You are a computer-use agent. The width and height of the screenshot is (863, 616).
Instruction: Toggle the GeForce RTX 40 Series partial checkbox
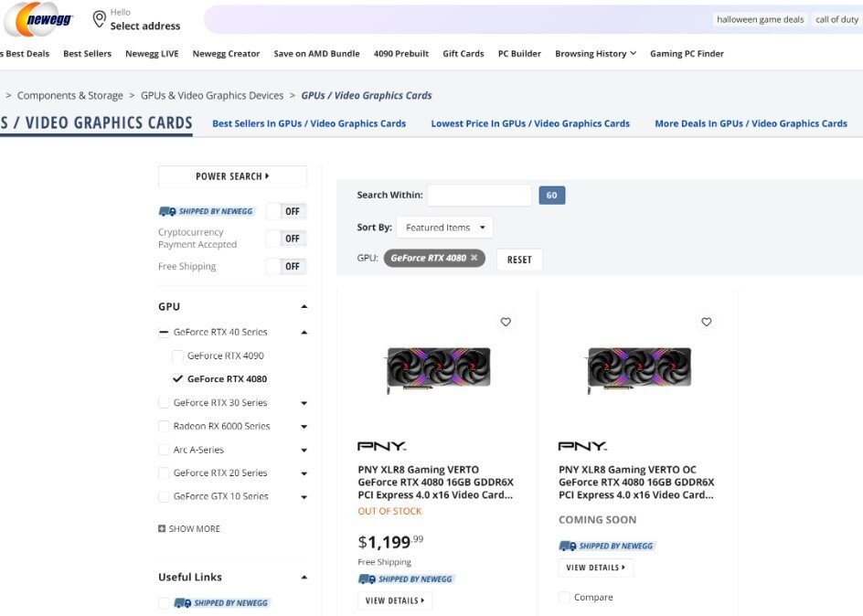[164, 332]
